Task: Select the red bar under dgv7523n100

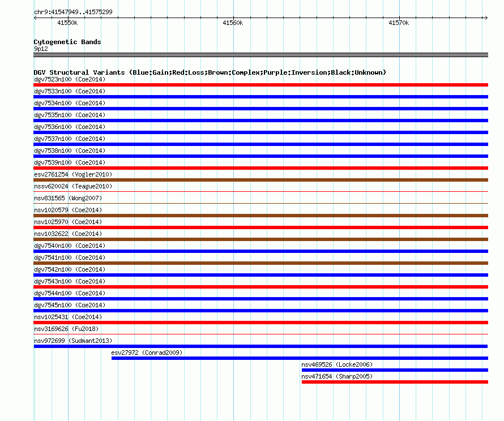Action: (x=260, y=85)
